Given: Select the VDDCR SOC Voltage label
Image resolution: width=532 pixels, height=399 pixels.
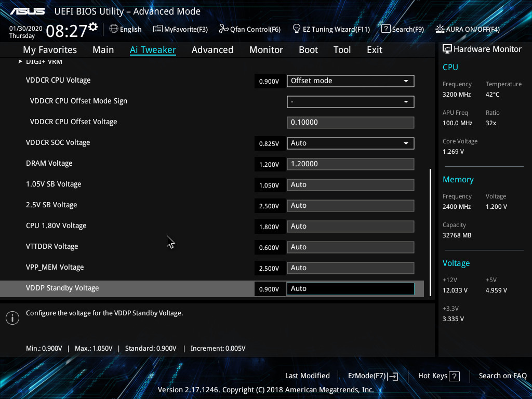Looking at the screenshot, I should click(58, 142).
